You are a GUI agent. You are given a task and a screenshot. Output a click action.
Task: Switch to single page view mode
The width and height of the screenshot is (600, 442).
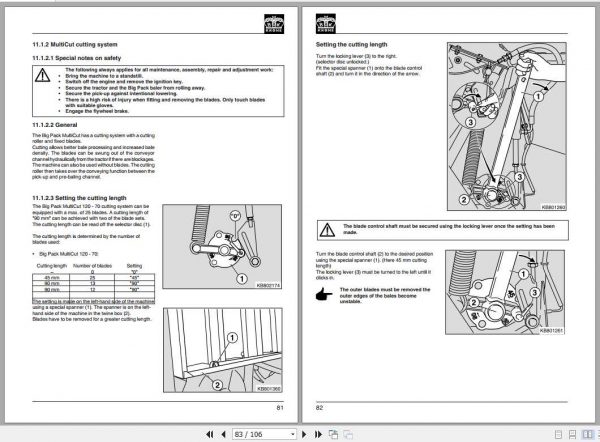click(x=558, y=434)
